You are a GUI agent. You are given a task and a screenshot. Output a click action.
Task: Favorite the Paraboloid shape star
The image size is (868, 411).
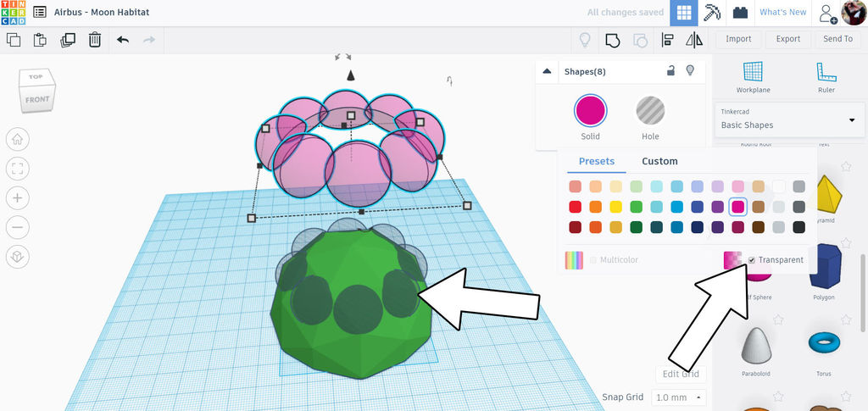778,319
